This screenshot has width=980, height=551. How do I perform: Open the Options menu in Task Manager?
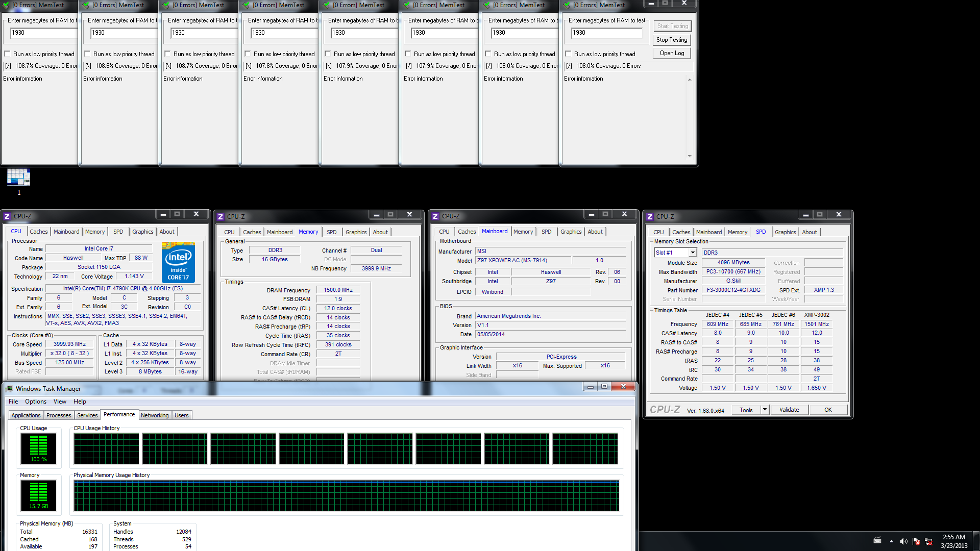tap(36, 402)
